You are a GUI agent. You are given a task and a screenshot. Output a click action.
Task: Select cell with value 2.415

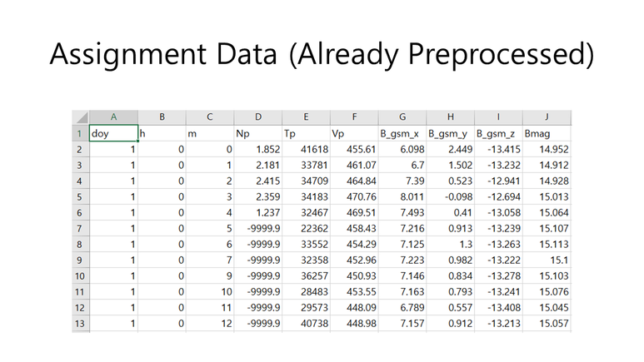coord(258,181)
